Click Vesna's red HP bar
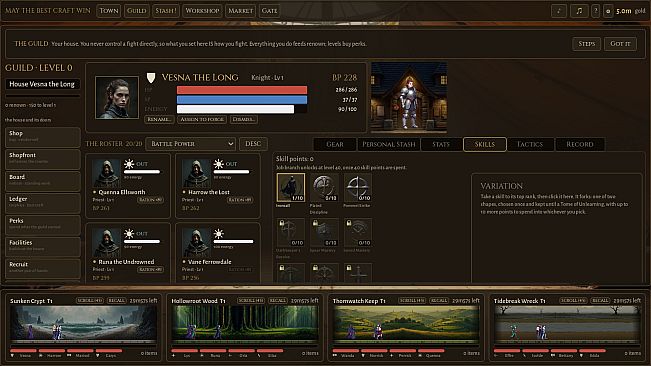This screenshot has width=651, height=366. (242, 90)
